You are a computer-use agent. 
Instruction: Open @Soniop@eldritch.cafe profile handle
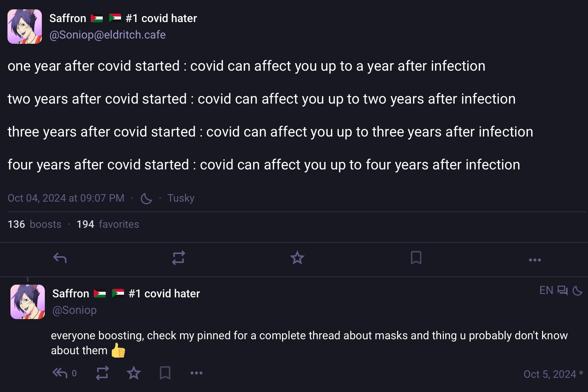pyautogui.click(x=108, y=35)
